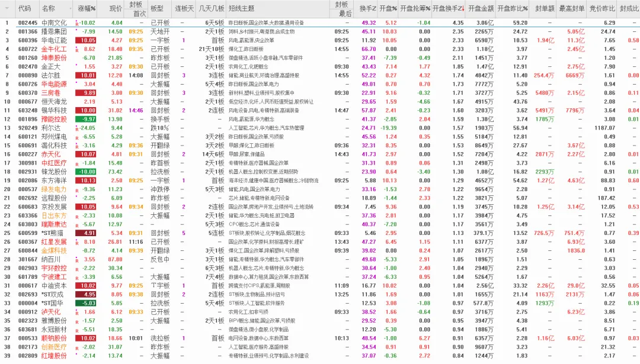Sort by the 开盘昨比% column header
Screen dimensions: 640x364
coord(512,8)
